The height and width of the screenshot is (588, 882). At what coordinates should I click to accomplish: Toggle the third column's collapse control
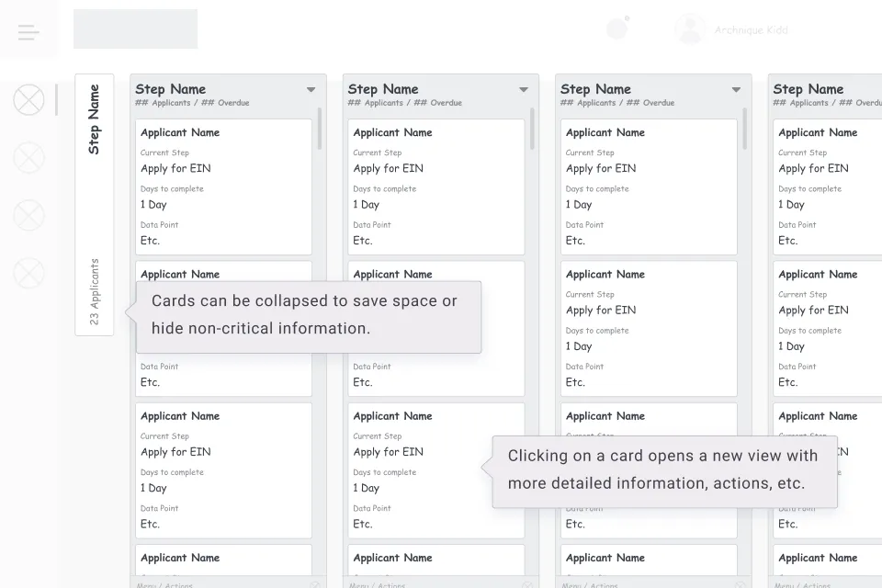(735, 90)
